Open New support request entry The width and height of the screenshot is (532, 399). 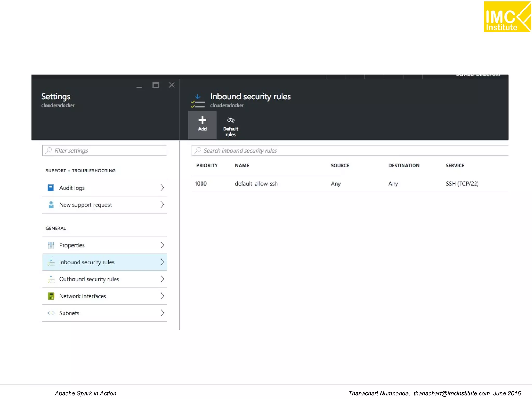[85, 205]
